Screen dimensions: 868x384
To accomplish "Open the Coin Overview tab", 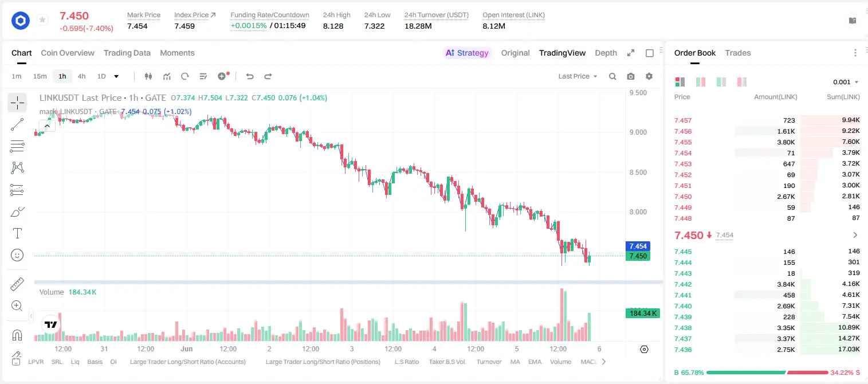I will point(68,53).
